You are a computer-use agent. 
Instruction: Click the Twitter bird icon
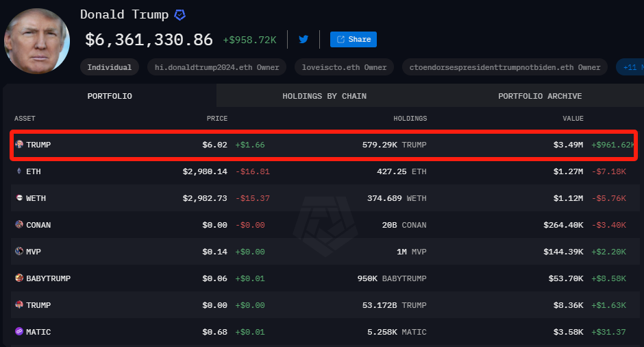[304, 40]
